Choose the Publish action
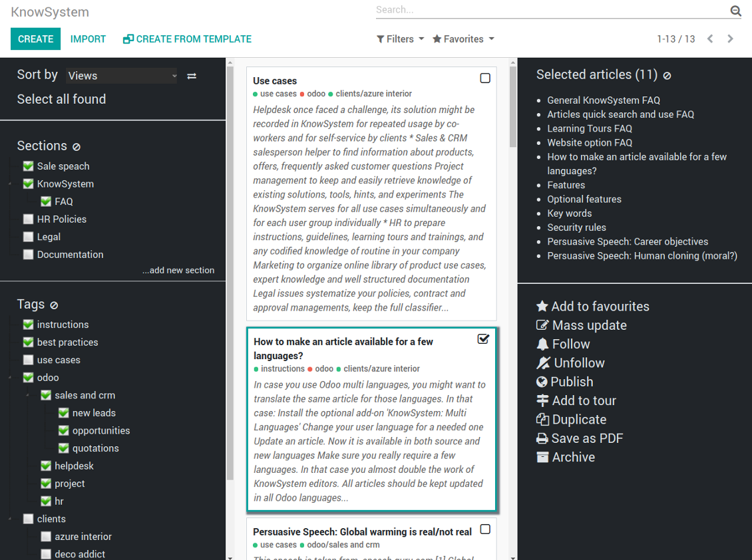Viewport: 752px width, 560px height. (x=564, y=382)
